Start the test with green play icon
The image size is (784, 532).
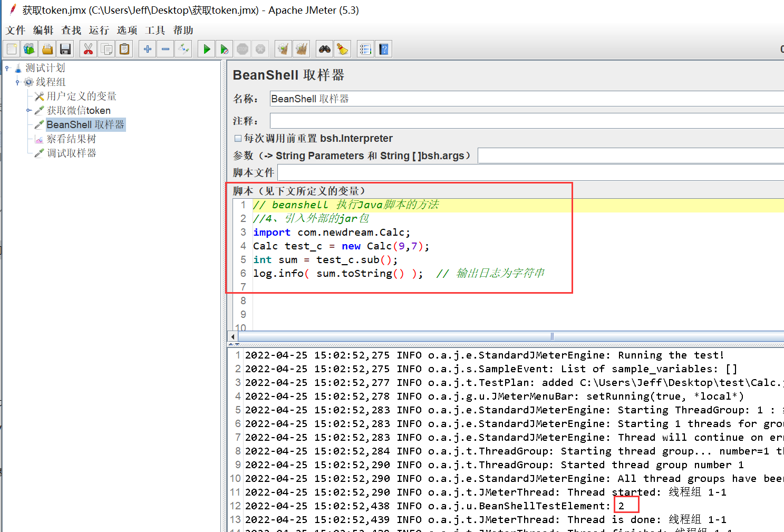coord(207,49)
